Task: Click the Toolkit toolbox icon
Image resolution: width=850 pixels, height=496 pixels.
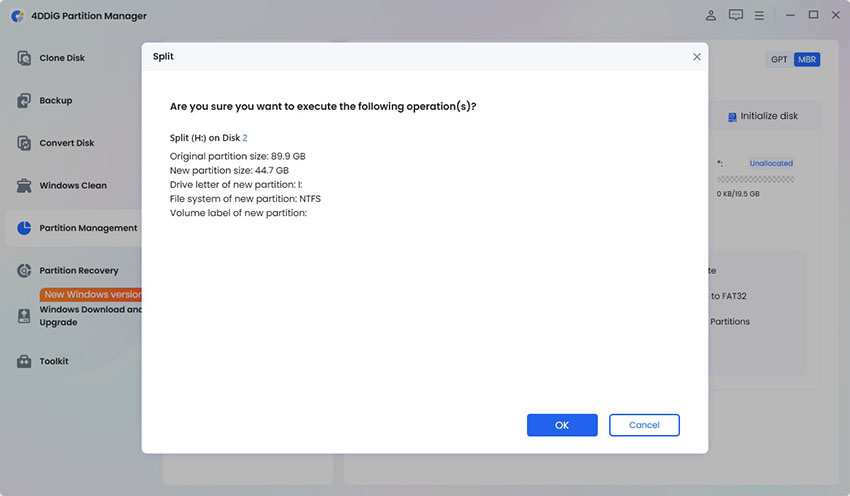Action: coord(24,361)
